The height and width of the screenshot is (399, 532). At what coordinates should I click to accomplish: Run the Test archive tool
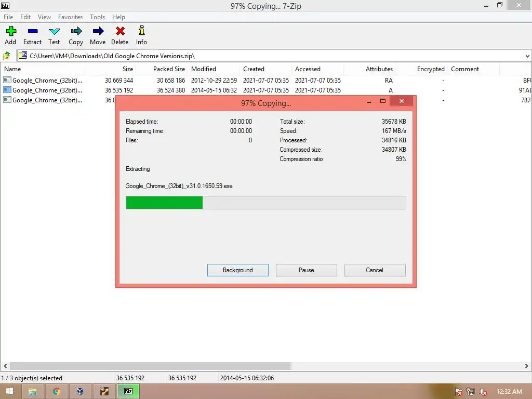(54, 35)
